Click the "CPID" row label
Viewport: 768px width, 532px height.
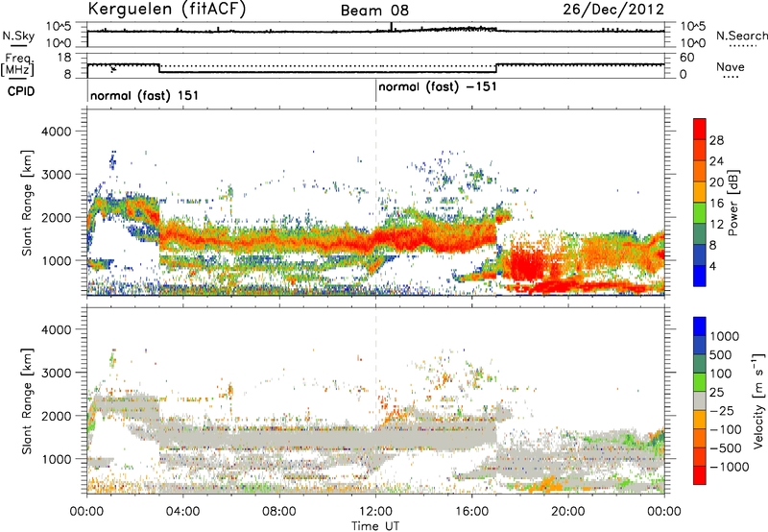pyautogui.click(x=21, y=91)
